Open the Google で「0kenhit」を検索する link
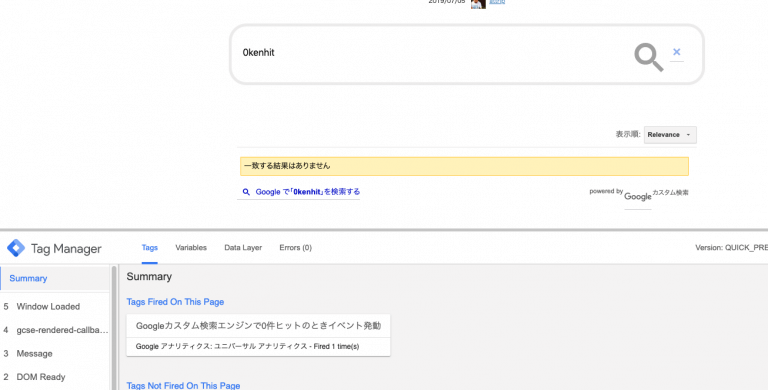The height and width of the screenshot is (390, 768). tap(308, 192)
